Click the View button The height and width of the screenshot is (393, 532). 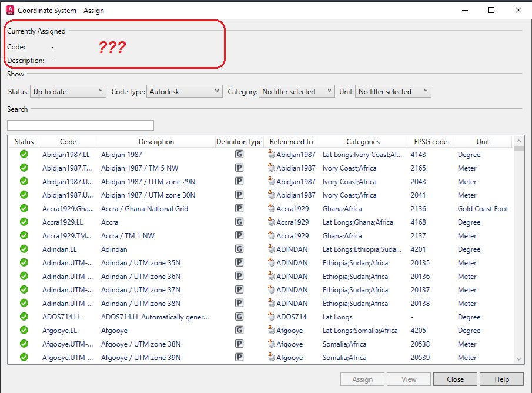409,379
